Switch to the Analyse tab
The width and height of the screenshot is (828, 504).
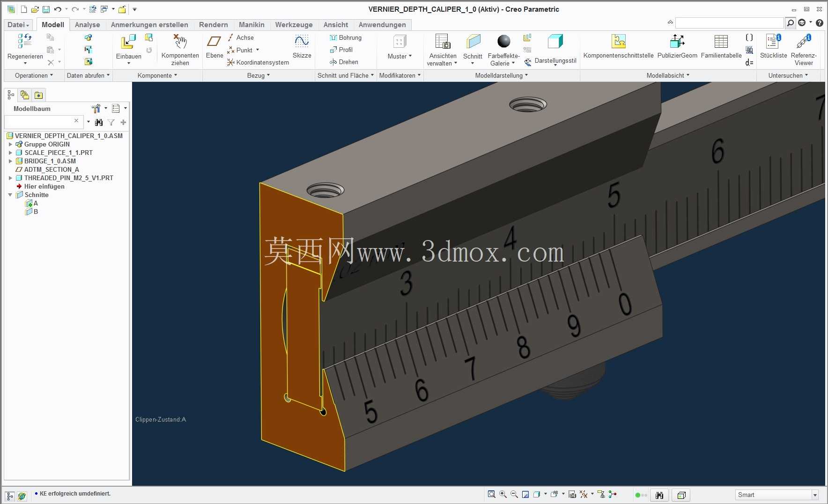coord(87,25)
